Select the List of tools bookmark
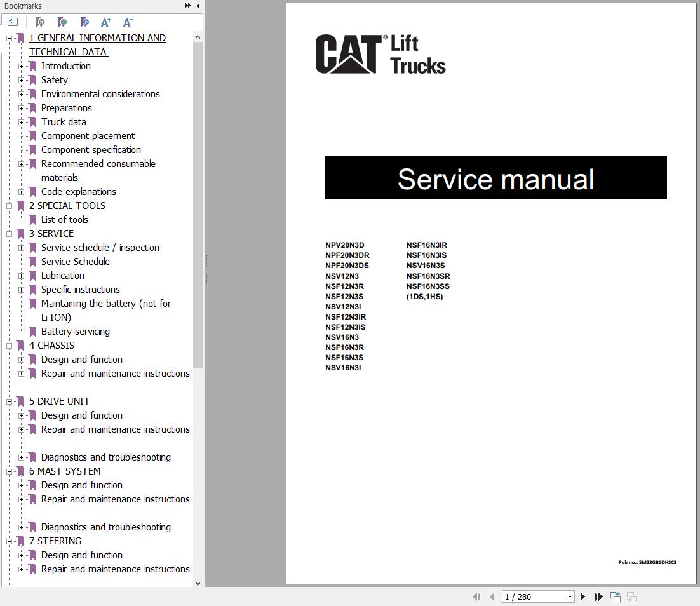The image size is (700, 606). [x=64, y=219]
